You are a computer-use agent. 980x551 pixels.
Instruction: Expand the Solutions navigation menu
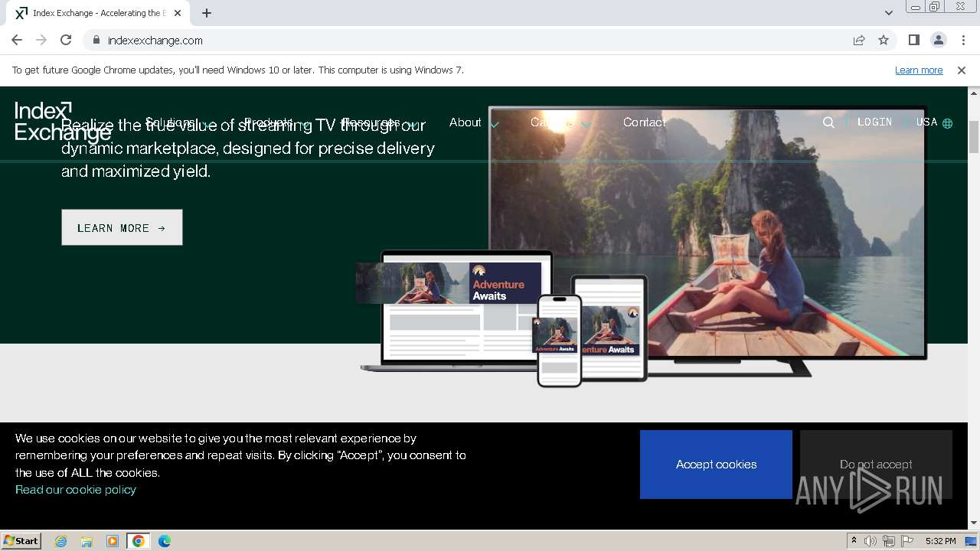pyautogui.click(x=179, y=122)
